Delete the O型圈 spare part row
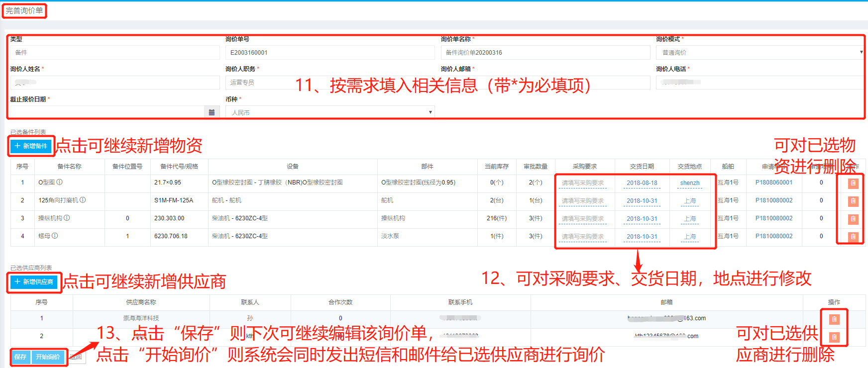This screenshot has height=368, width=868. (x=853, y=183)
